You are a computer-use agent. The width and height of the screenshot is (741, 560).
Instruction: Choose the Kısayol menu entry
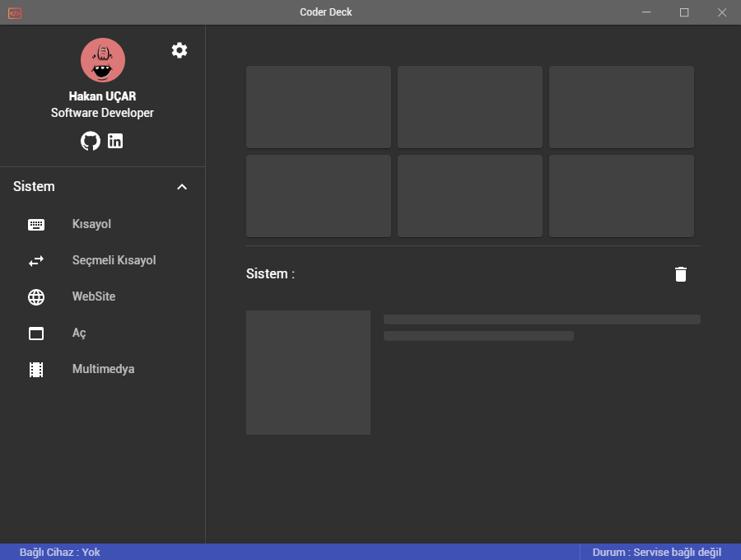(103, 224)
